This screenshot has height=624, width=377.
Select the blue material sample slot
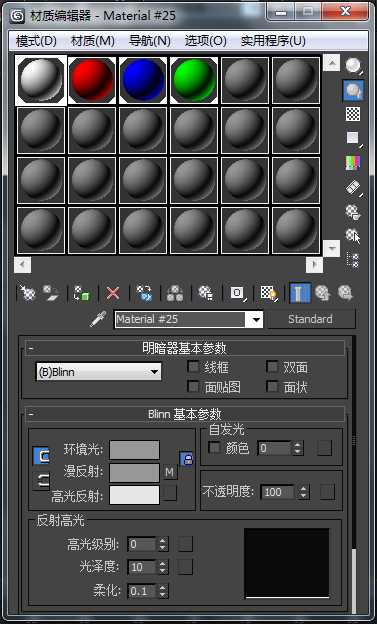[143, 80]
